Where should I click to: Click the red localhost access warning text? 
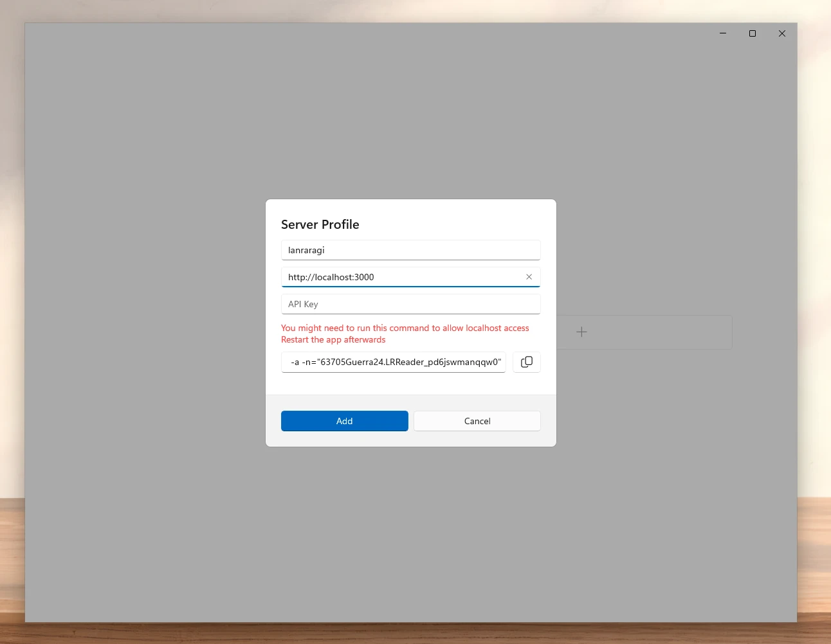click(x=405, y=328)
